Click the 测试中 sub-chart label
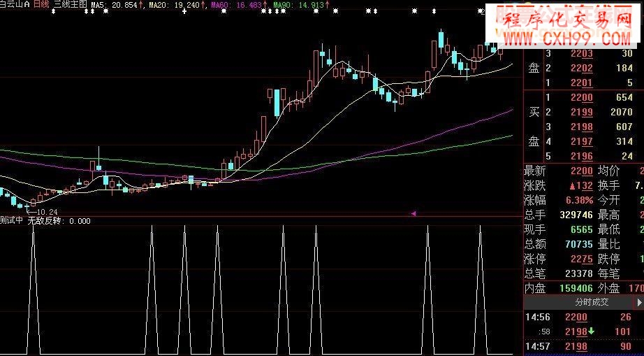The height and width of the screenshot is (356, 644). pos(12,221)
